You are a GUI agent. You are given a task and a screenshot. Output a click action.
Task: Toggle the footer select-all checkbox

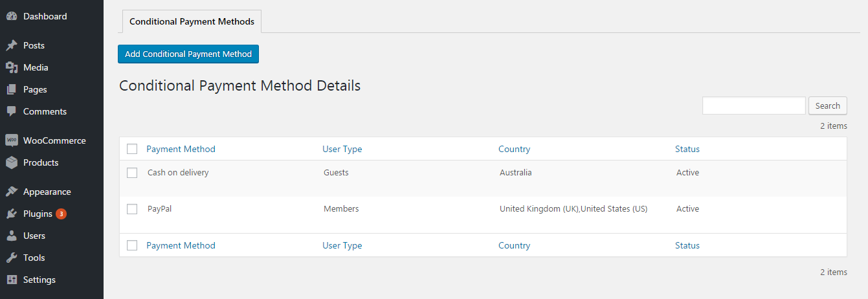pos(132,245)
